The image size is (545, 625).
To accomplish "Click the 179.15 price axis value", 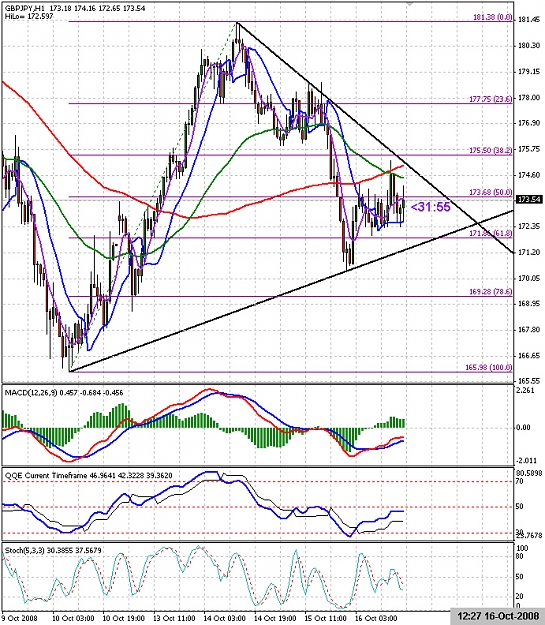I will (529, 72).
